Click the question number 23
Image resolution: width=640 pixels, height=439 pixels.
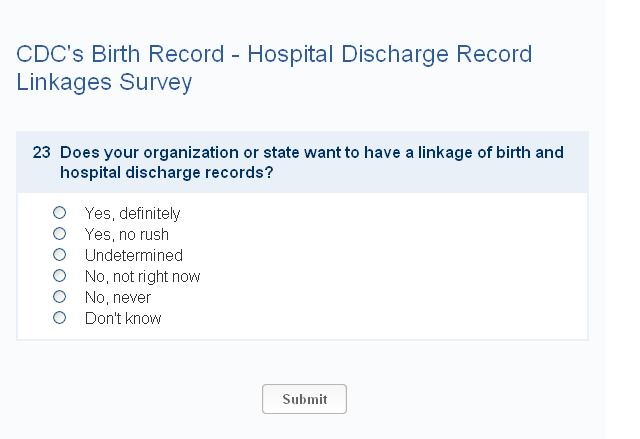point(41,153)
